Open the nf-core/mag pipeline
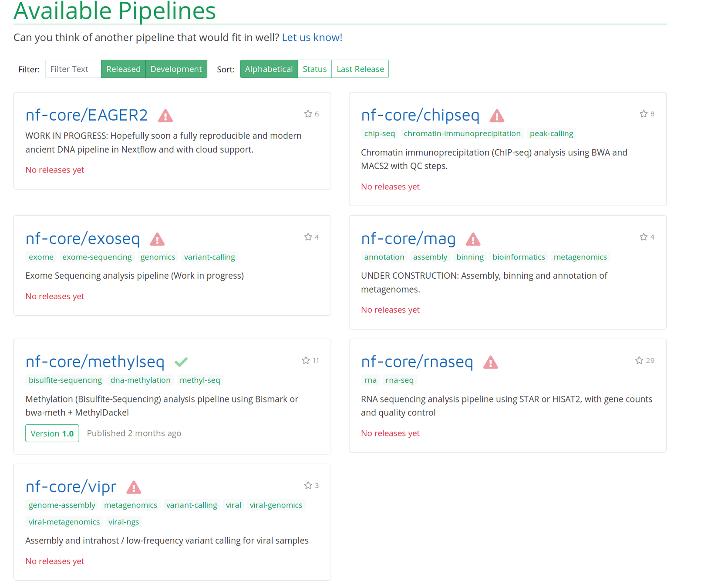Viewport: 701px width, 588px height. click(x=408, y=238)
